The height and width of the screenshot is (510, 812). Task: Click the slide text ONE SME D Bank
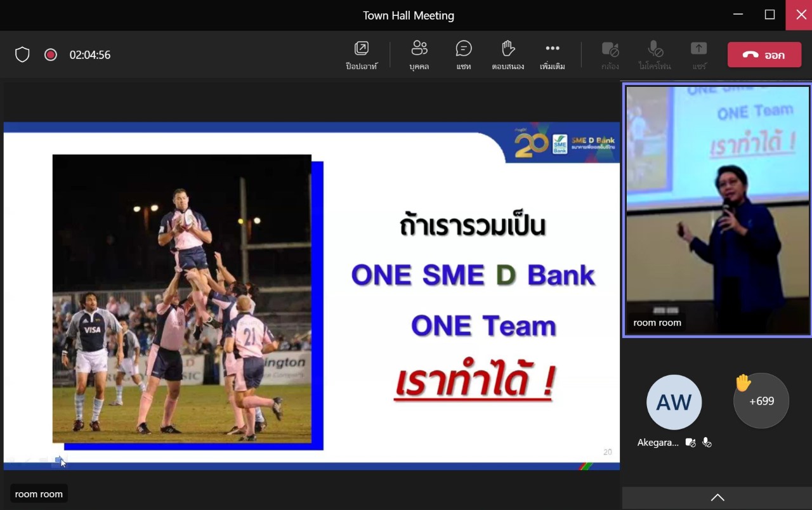click(x=473, y=275)
